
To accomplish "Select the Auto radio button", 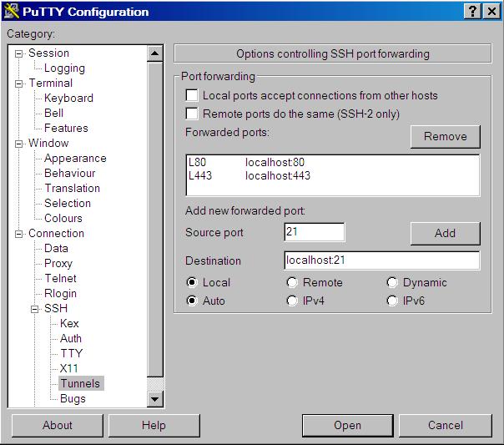I will coord(192,301).
